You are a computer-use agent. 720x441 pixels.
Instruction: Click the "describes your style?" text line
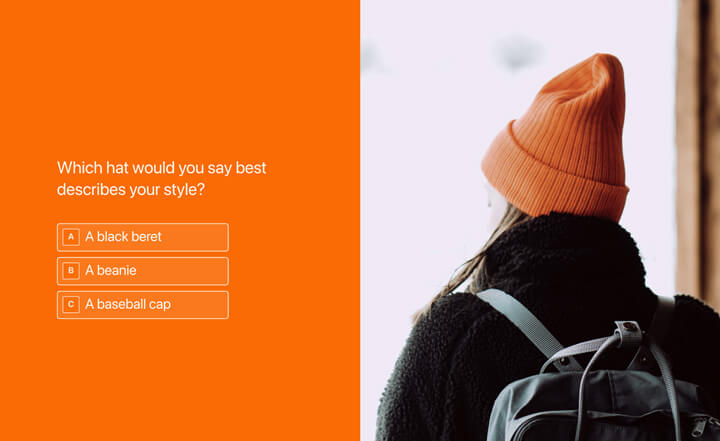(x=131, y=190)
